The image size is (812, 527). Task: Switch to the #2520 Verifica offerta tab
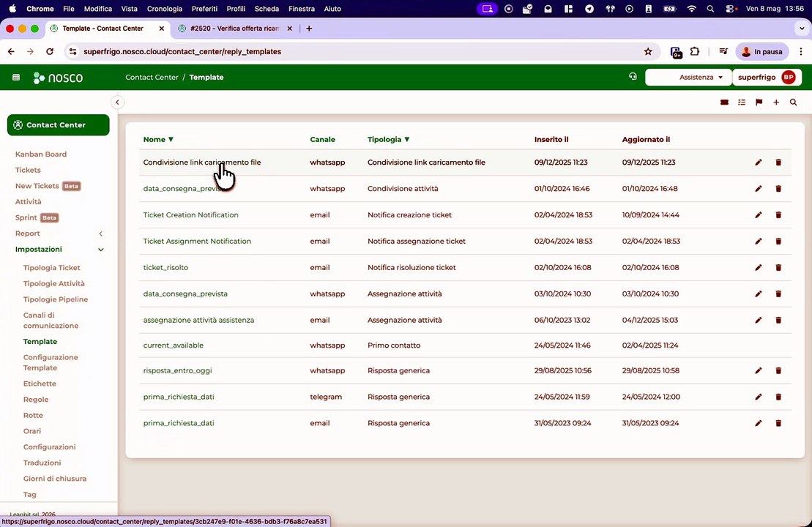235,29
